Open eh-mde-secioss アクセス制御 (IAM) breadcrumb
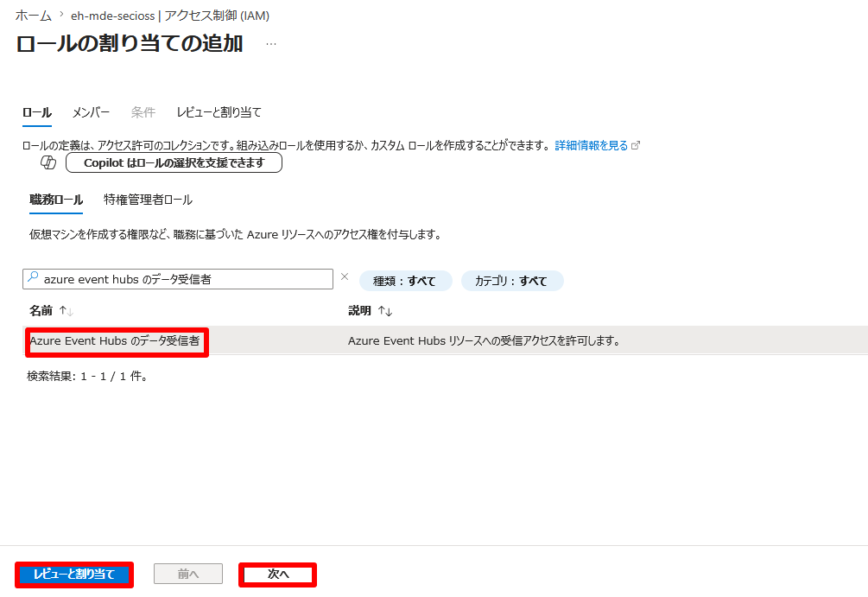Image resolution: width=868 pixels, height=597 pixels. coord(170,16)
